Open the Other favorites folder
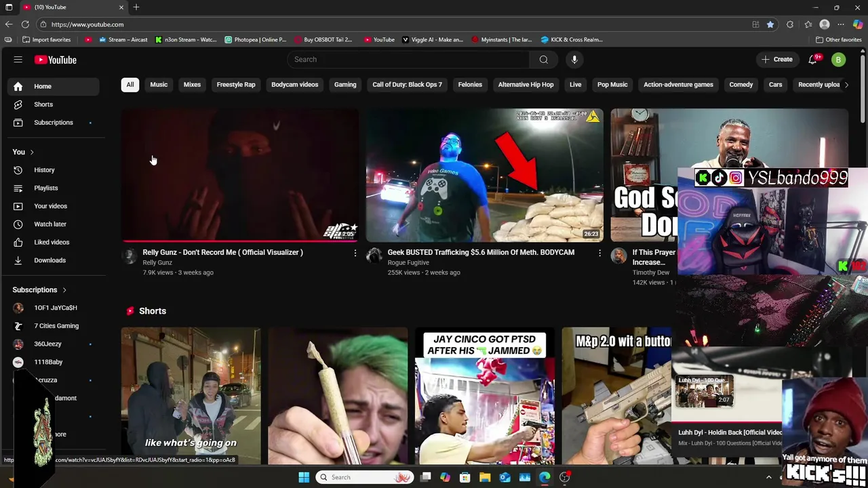 coord(838,40)
